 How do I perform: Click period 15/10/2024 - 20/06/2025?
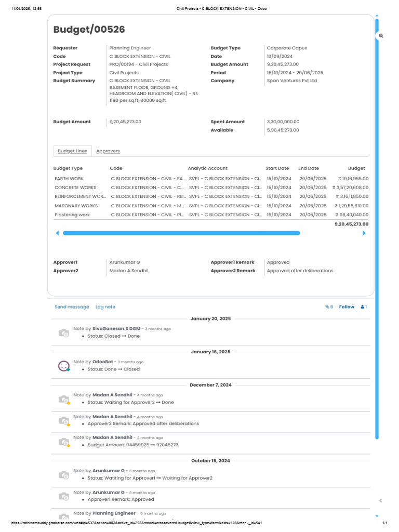[295, 73]
